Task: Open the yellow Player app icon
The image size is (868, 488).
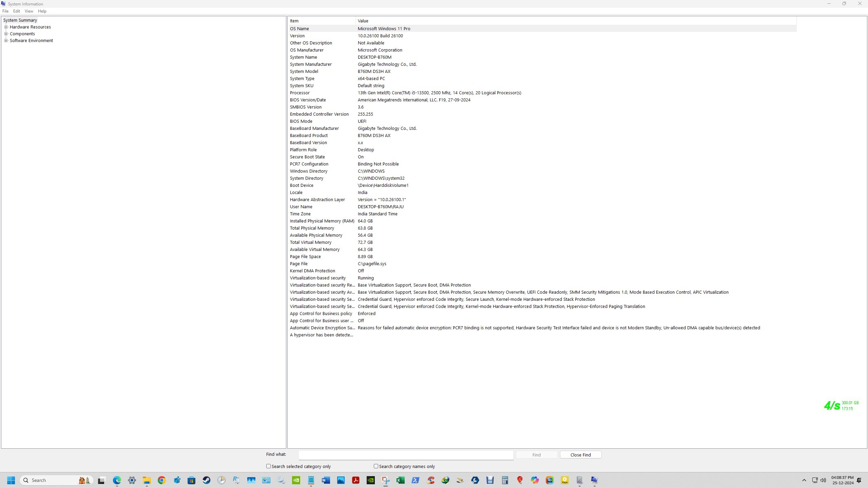Action: point(565,480)
